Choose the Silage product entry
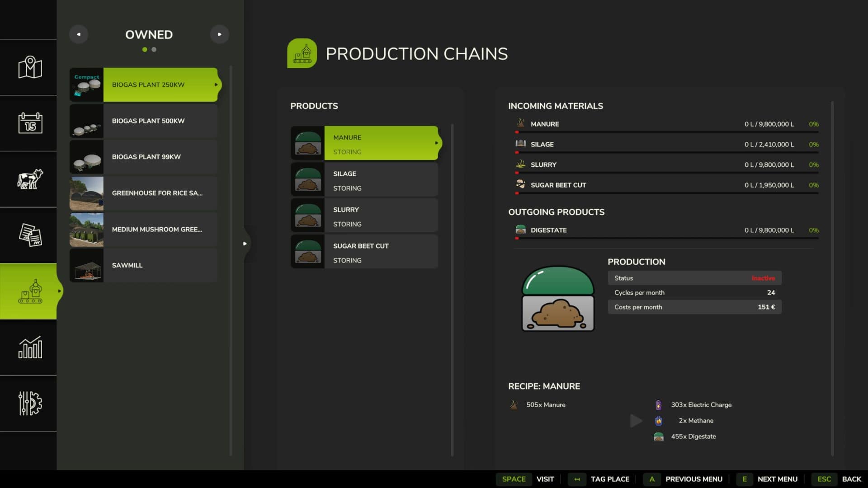Screen dimensions: 868x488 364,179
